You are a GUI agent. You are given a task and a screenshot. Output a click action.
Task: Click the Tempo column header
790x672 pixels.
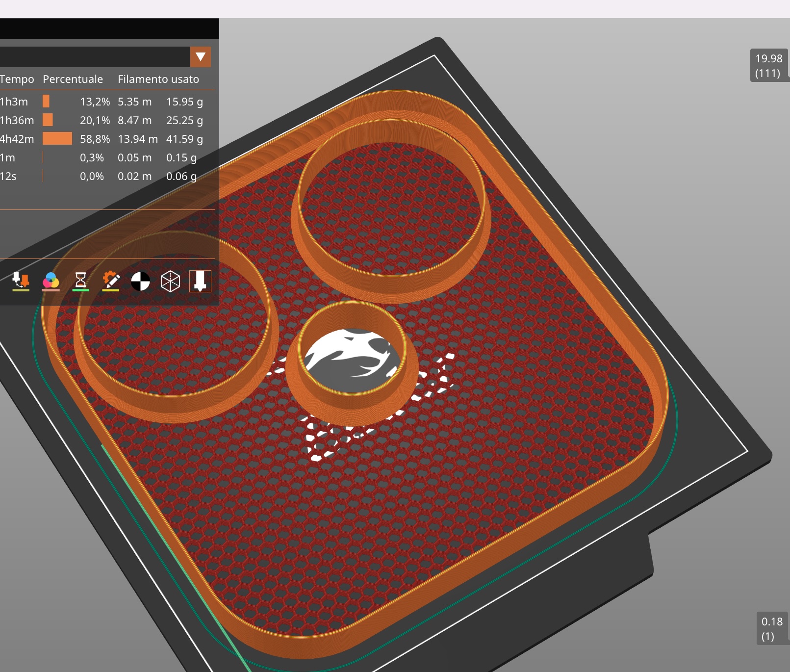(x=17, y=79)
